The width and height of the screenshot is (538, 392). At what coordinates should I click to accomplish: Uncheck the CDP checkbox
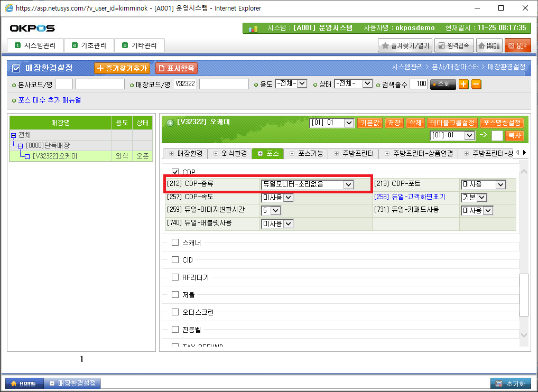[175, 172]
